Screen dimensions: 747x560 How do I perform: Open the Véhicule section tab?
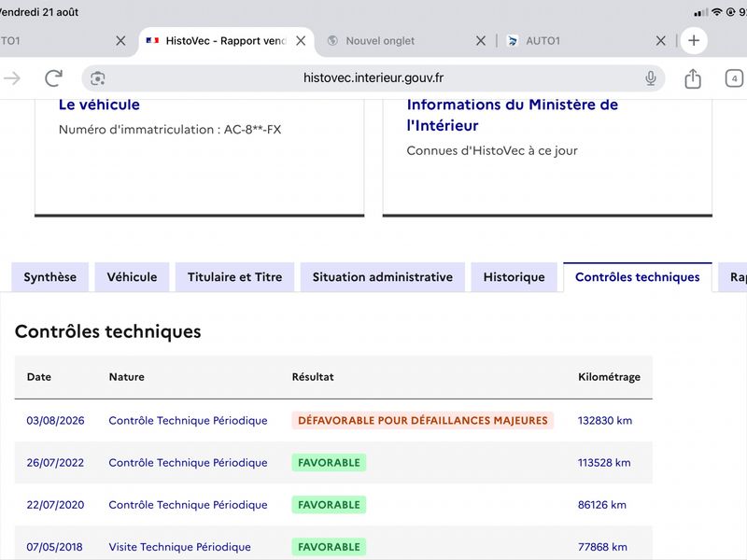(x=132, y=277)
